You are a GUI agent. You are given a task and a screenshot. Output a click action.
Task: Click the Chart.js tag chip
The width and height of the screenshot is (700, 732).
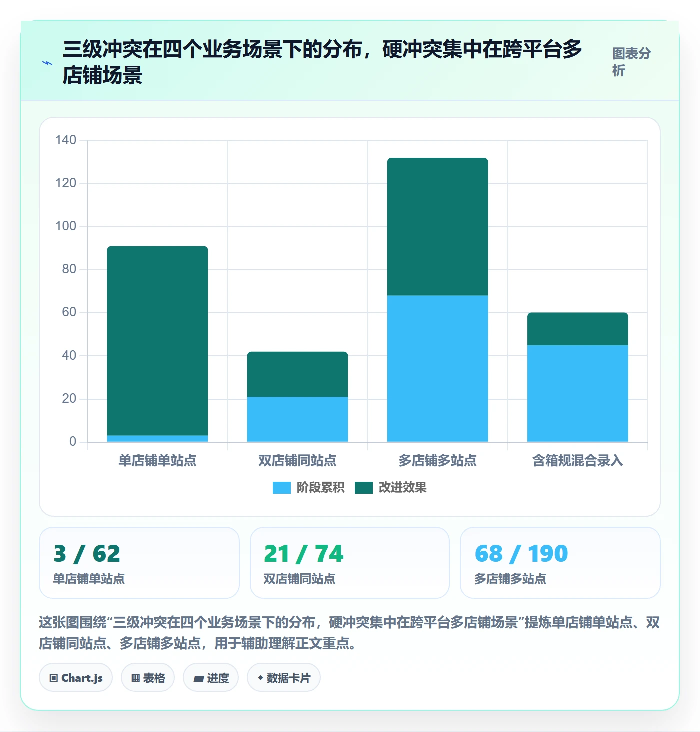click(76, 678)
